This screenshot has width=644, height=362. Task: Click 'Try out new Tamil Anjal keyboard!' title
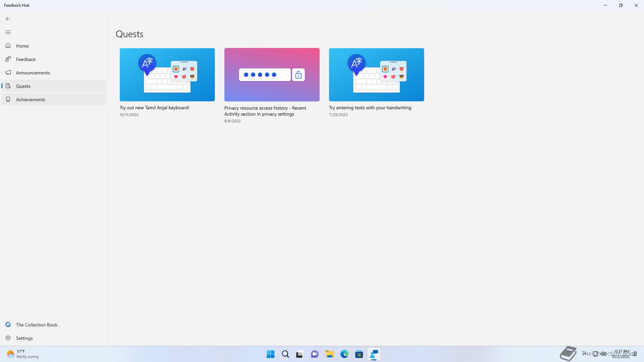tap(154, 108)
